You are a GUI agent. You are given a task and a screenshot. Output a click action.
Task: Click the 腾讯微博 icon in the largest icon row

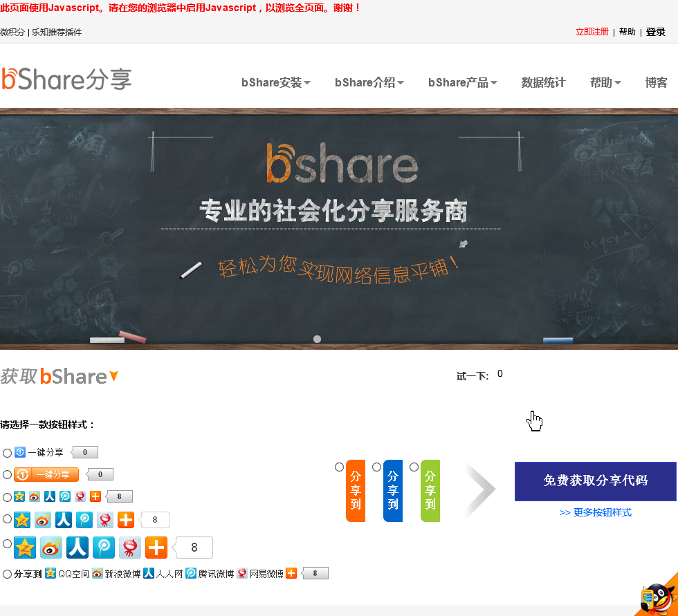click(x=104, y=548)
